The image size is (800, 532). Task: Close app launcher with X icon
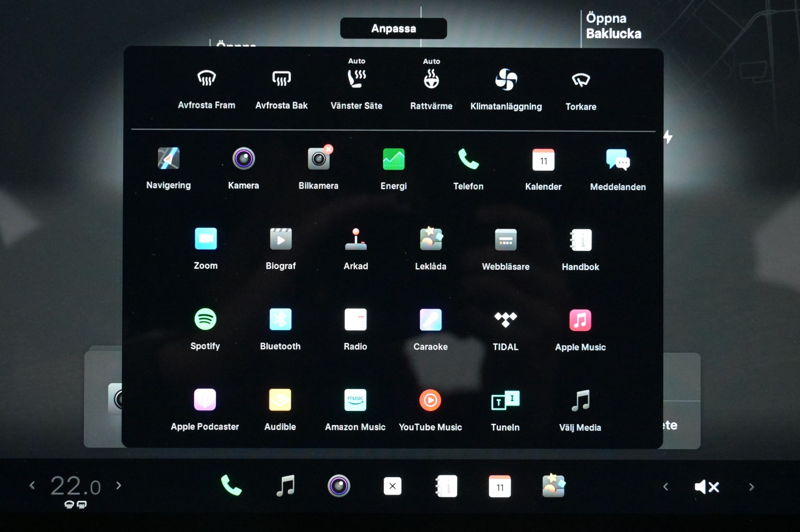(392, 486)
